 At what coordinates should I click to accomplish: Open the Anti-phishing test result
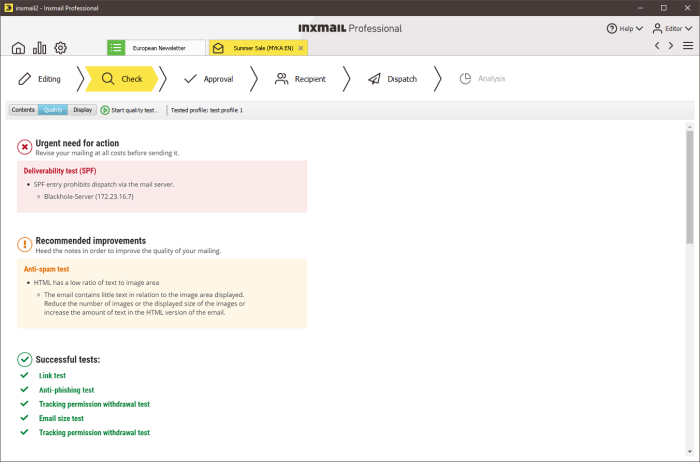(x=67, y=390)
